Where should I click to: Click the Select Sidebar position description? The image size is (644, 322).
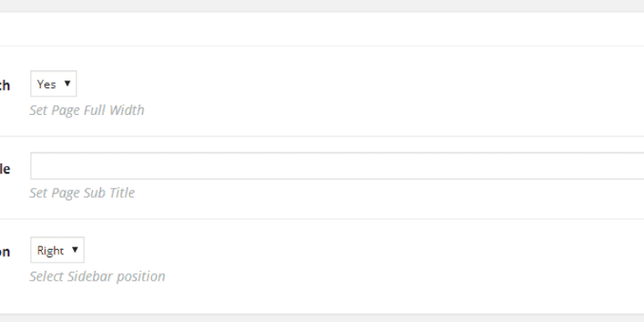(x=97, y=276)
